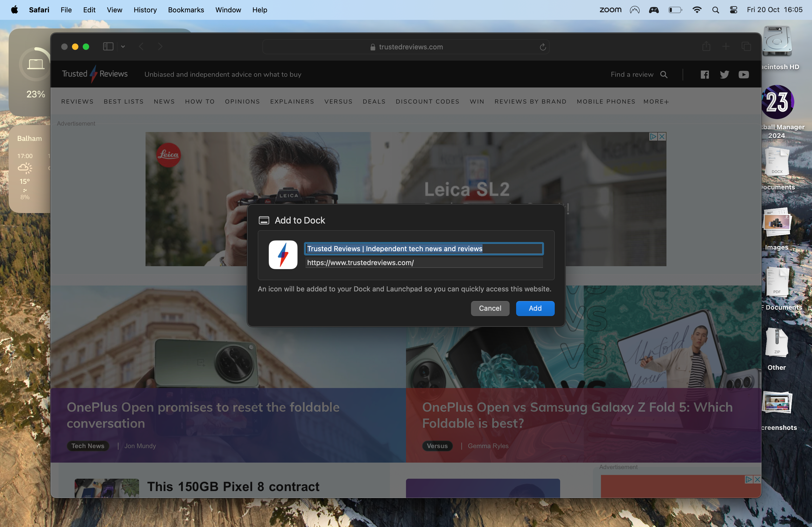
Task: Open the Safari menu
Action: tap(39, 10)
